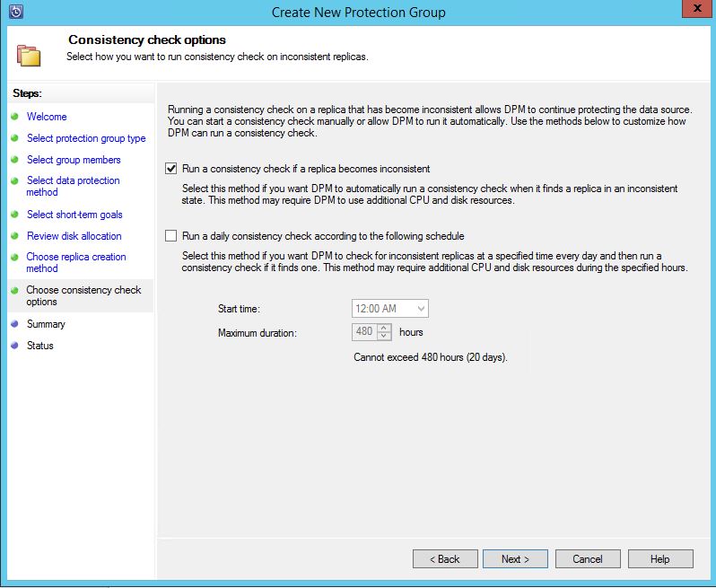Close the Create New Protection Group window
716x588 pixels.
pyautogui.click(x=697, y=9)
